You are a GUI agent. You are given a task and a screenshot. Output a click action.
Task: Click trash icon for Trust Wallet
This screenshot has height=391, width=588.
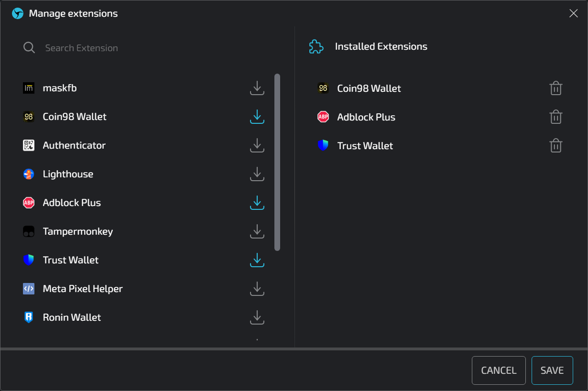pyautogui.click(x=555, y=146)
